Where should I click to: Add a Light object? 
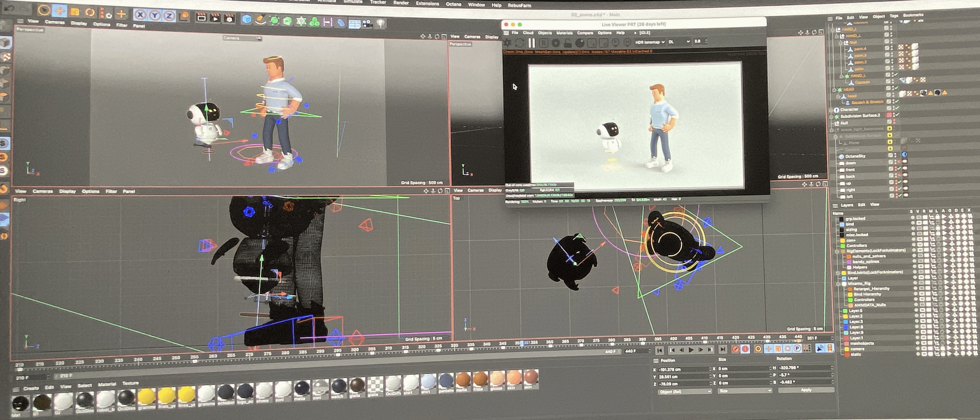point(381,24)
